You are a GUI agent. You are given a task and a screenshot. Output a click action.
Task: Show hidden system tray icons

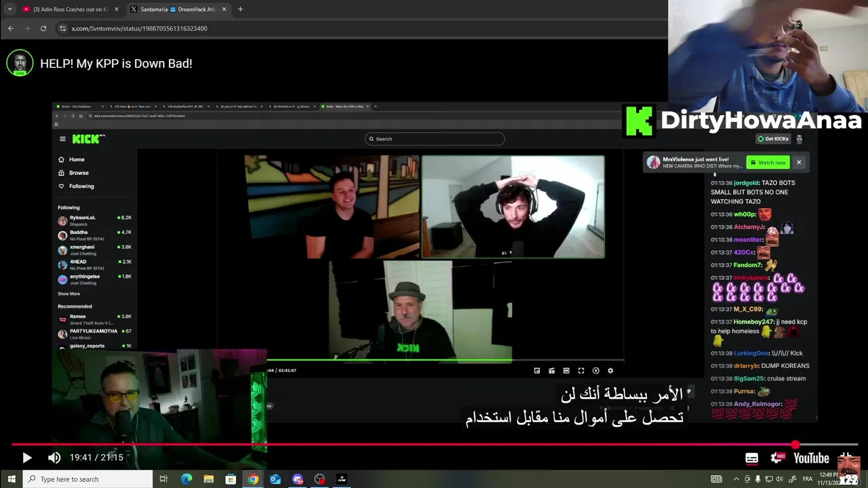[x=736, y=479]
